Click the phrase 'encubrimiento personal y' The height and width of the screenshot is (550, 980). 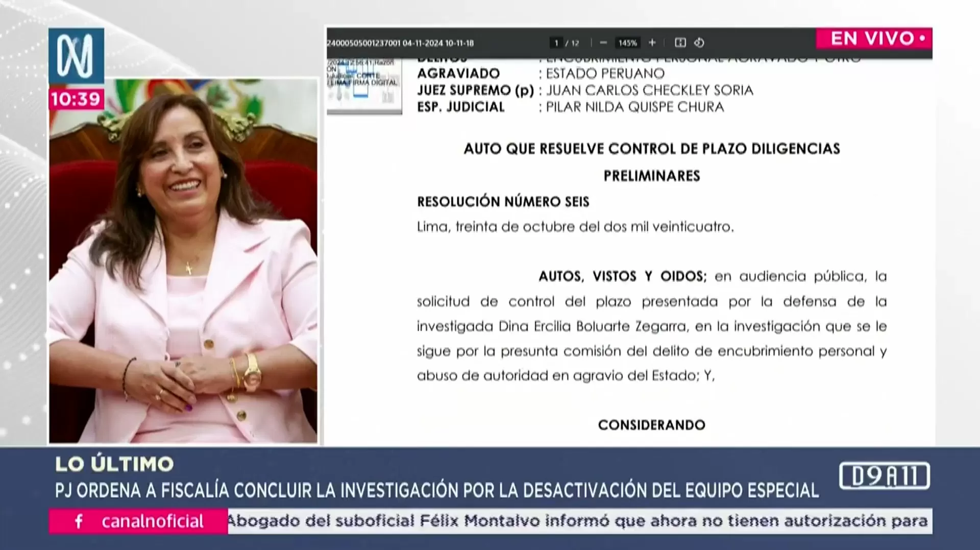click(x=802, y=351)
